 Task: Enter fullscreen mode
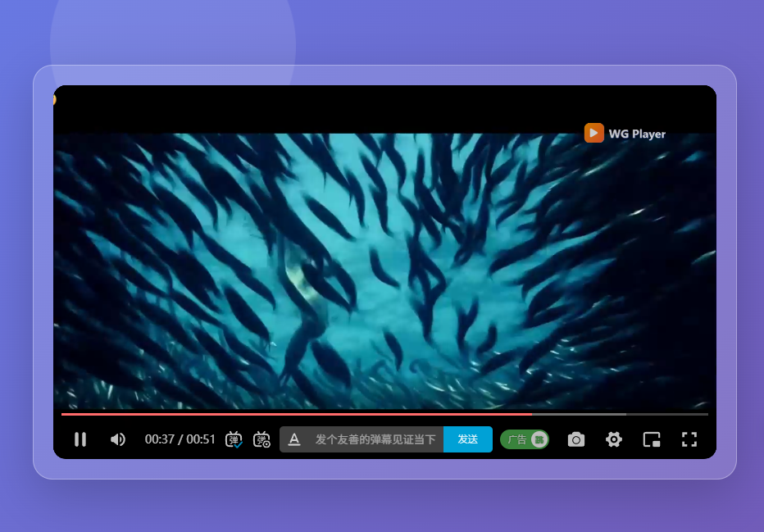(689, 439)
